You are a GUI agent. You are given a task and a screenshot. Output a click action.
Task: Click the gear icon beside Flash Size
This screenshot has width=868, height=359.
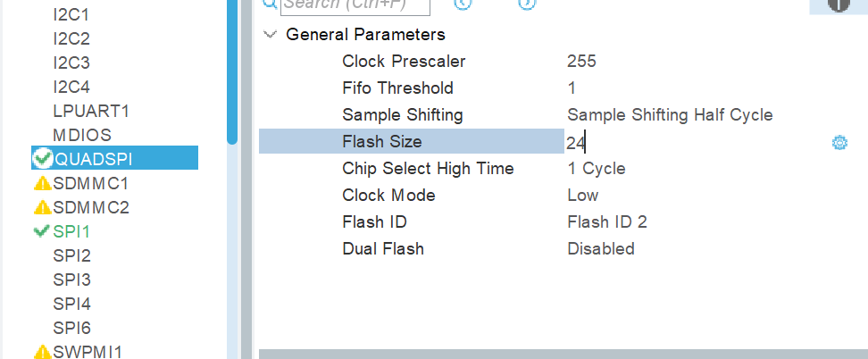839,142
